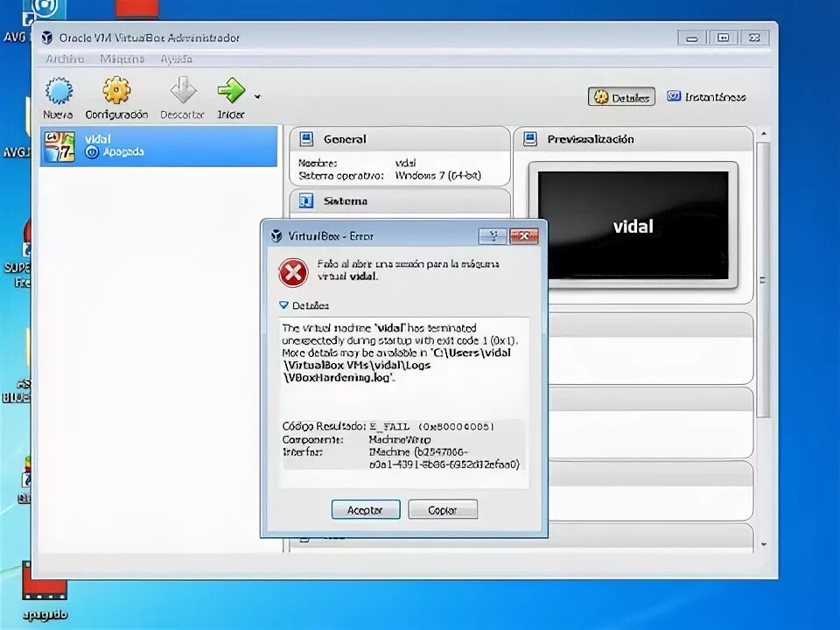Viewport: 840px width, 630px height.
Task: Close the VirtualBox - Error dialog
Action: click(524, 235)
